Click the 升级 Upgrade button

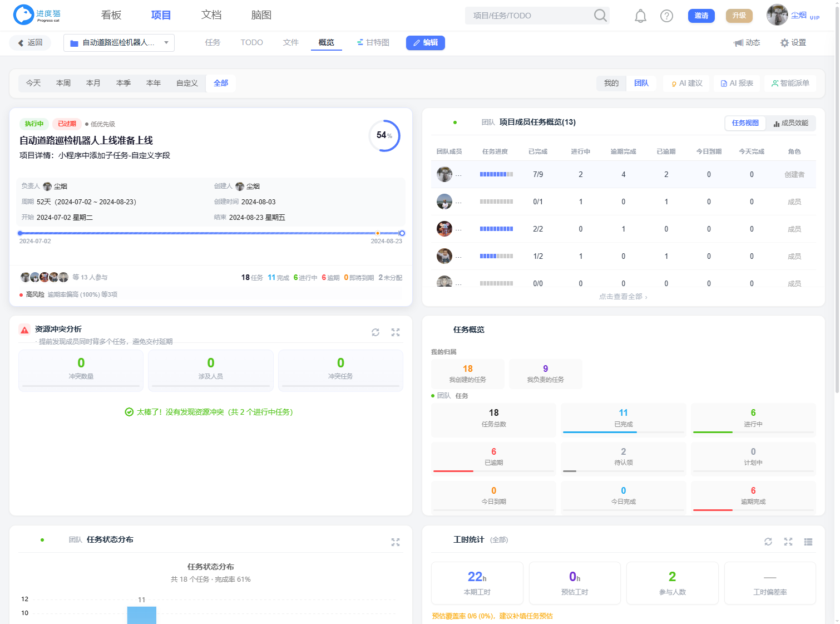739,16
